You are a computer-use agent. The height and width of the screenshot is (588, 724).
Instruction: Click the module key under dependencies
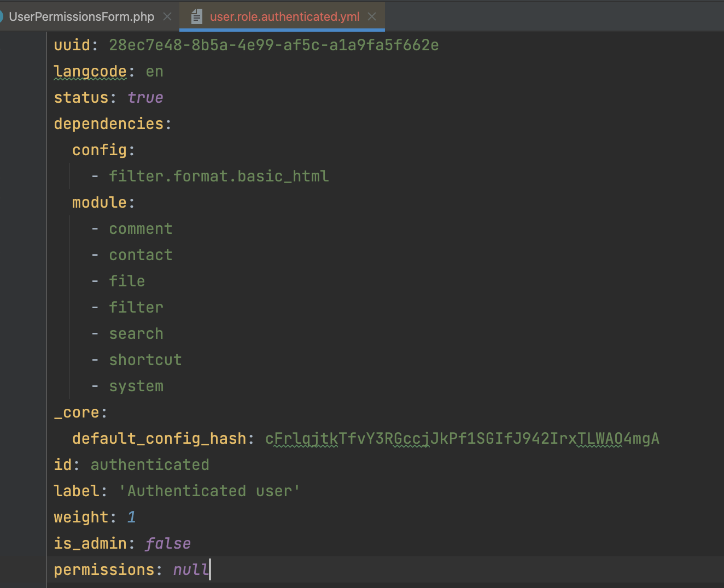(99, 202)
